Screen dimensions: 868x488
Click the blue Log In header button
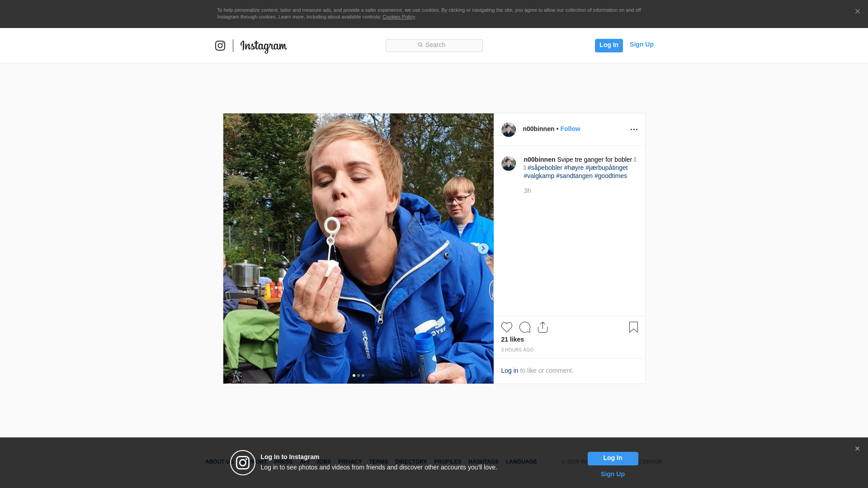click(x=609, y=45)
